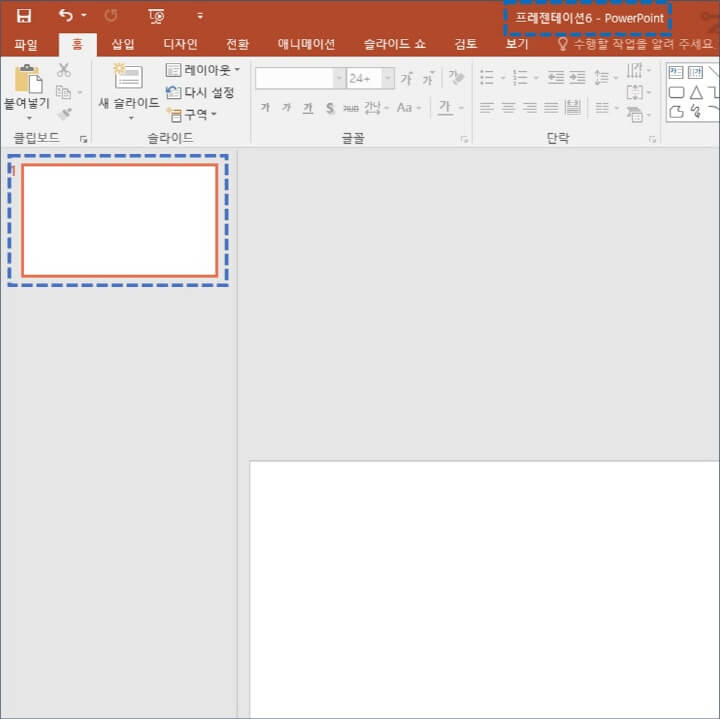720x719 pixels.
Task: Toggle underline formatting
Action: [x=308, y=108]
